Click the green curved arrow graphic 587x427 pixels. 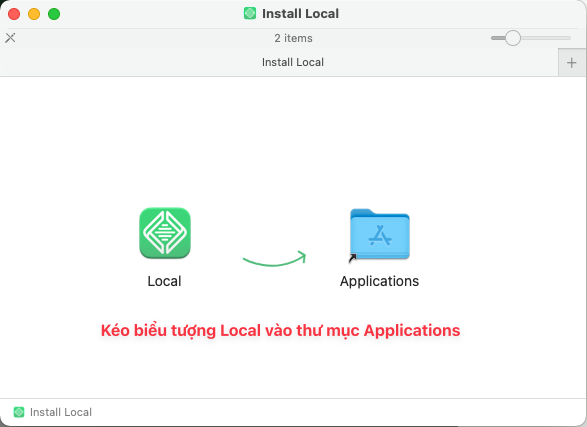pyautogui.click(x=274, y=258)
